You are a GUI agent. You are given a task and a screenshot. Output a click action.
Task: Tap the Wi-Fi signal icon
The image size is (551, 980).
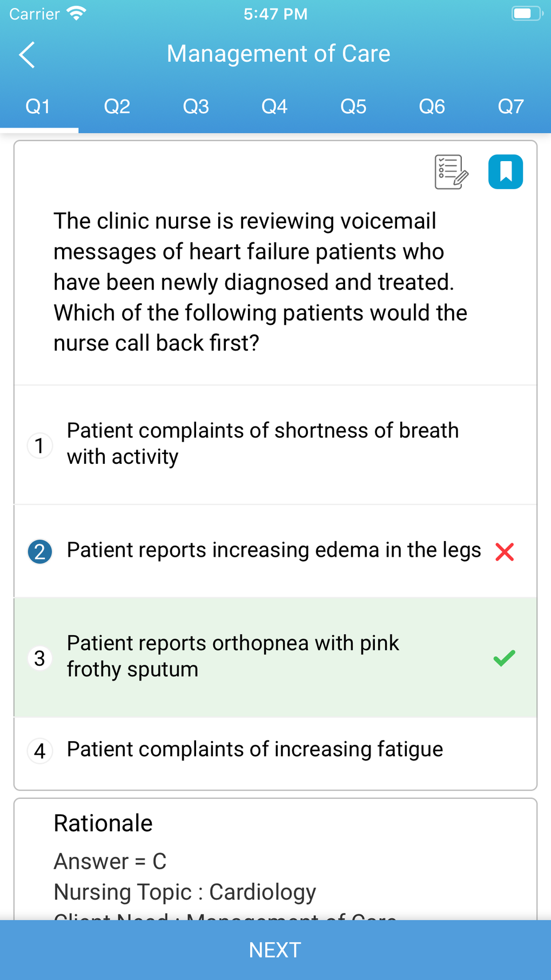pos(76,14)
